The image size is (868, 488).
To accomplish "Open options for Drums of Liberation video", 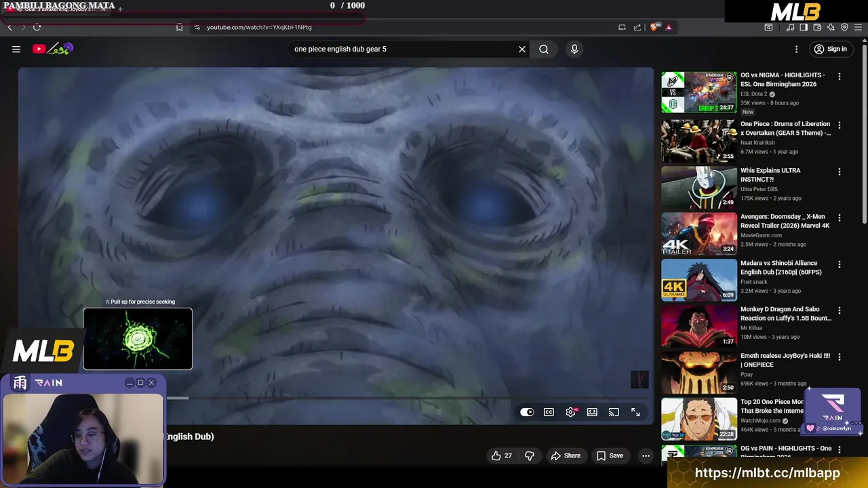I will (840, 125).
